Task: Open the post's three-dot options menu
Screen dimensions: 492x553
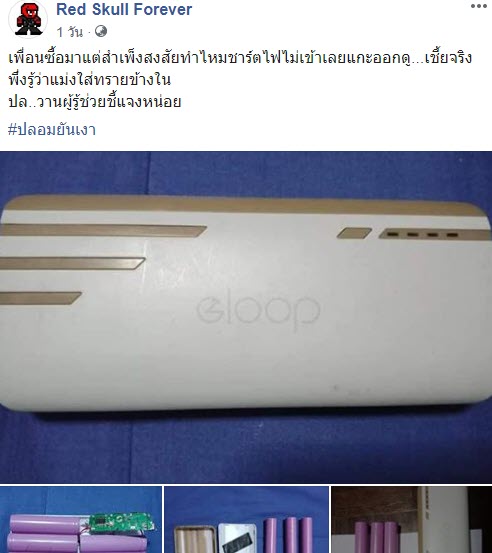Action: pos(478,6)
